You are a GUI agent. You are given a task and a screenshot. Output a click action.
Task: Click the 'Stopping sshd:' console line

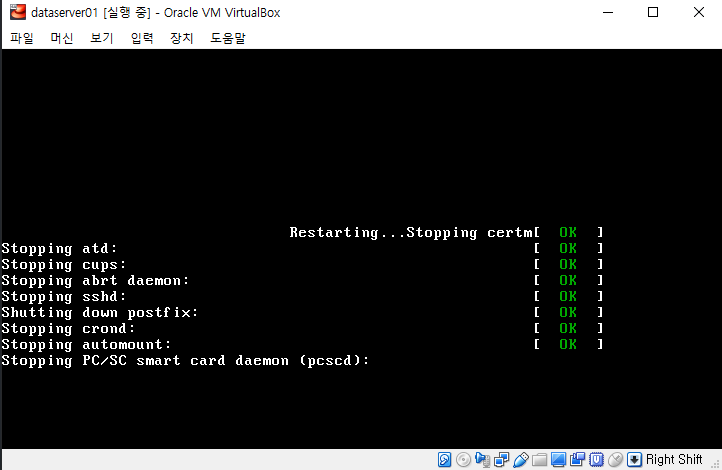click(64, 296)
